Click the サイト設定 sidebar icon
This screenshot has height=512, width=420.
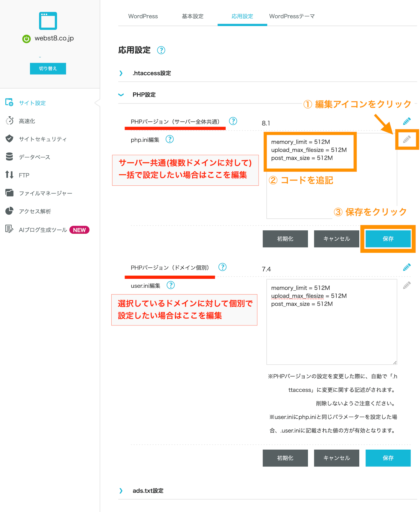(9, 103)
